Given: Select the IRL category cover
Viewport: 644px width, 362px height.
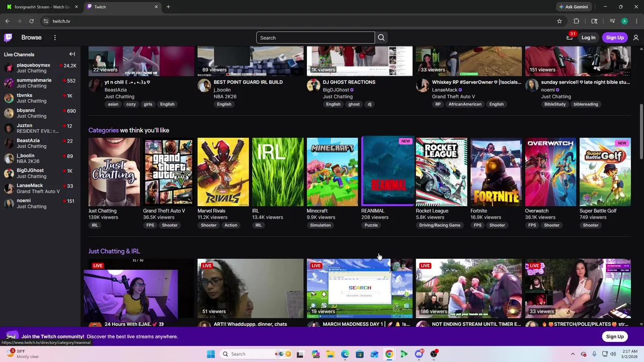Looking at the screenshot, I should tap(278, 172).
